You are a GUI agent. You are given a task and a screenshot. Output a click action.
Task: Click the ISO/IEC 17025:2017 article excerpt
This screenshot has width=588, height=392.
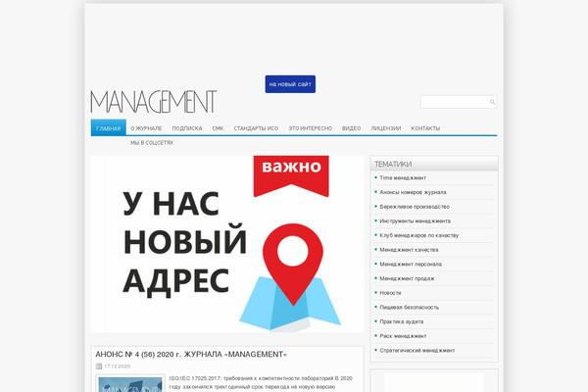[261, 383]
